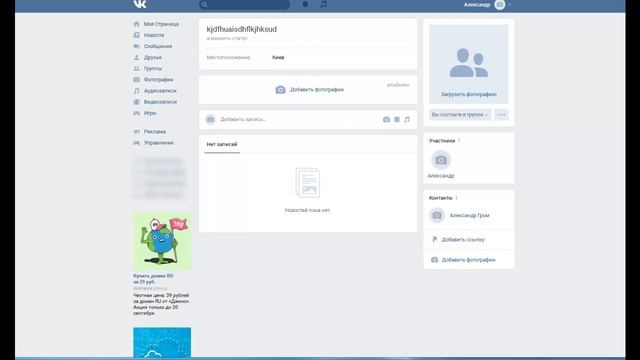The width and height of the screenshot is (640, 360).
Task: Open the blue cloud ad banner
Action: click(x=162, y=343)
